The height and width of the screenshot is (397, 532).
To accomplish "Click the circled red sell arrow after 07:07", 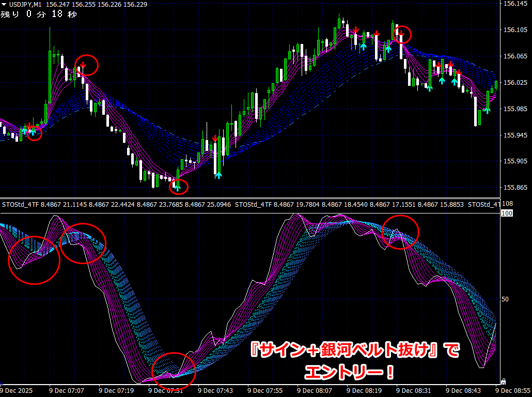I will (x=83, y=65).
